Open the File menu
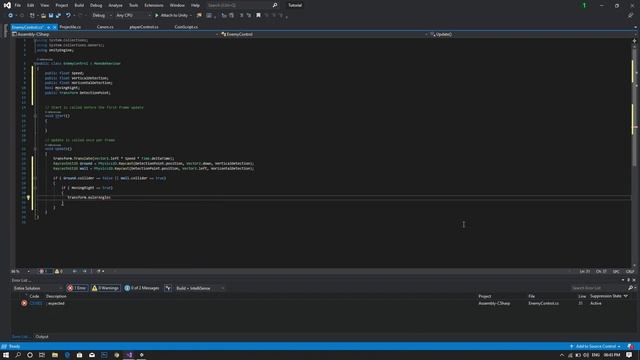The image size is (640, 360). pyautogui.click(x=18, y=5)
